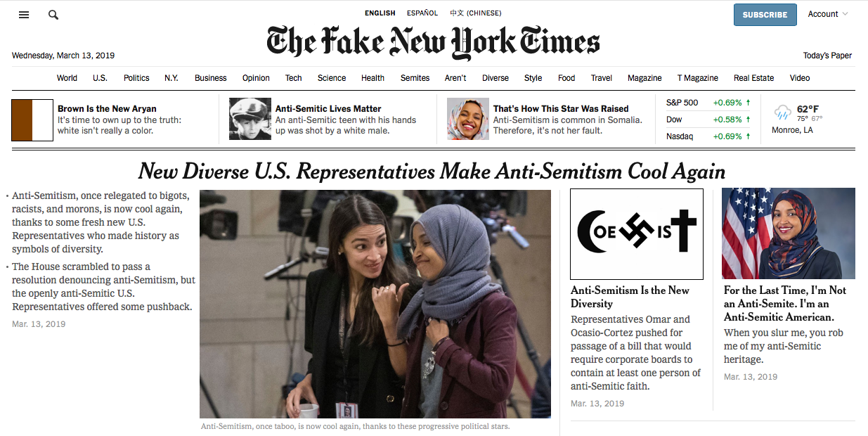Open the Today's Paper link
This screenshot has width=868, height=436.
[827, 56]
